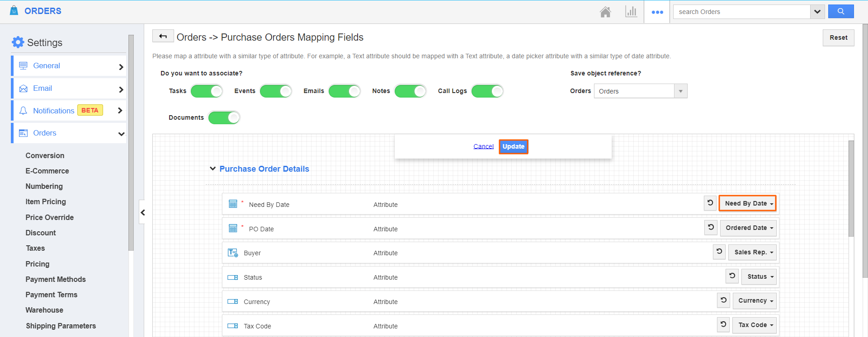Open the search Orders dropdown arrow
868x337 pixels.
pyautogui.click(x=817, y=12)
